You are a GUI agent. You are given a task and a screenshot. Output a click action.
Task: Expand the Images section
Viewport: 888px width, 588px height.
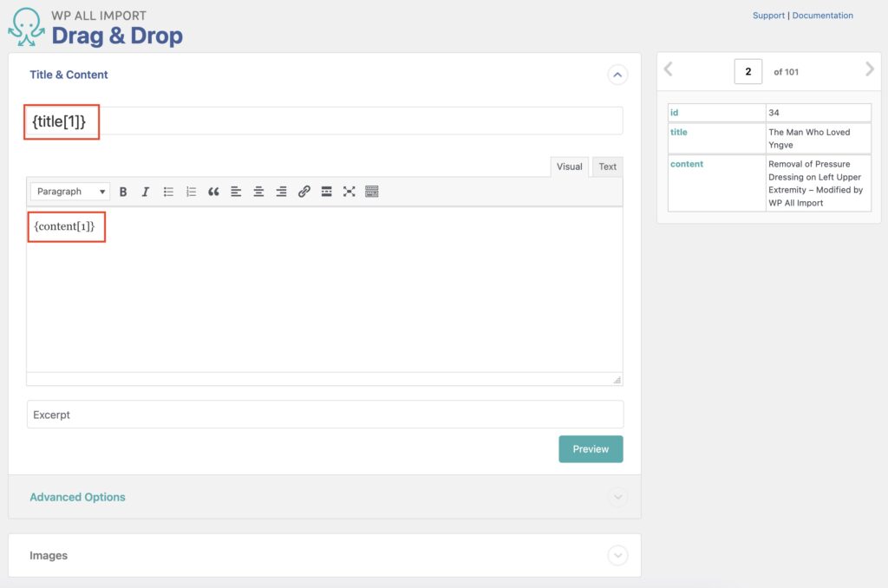(x=617, y=555)
